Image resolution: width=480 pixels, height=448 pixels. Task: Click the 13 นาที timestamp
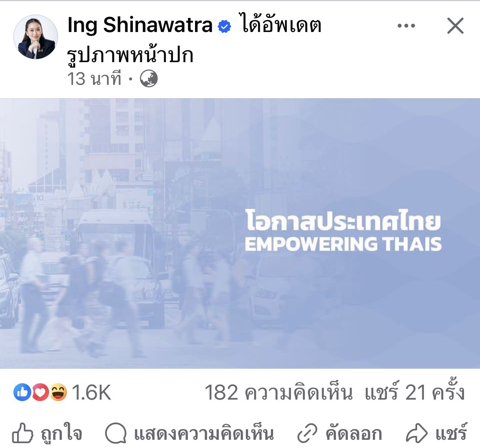[x=95, y=79]
